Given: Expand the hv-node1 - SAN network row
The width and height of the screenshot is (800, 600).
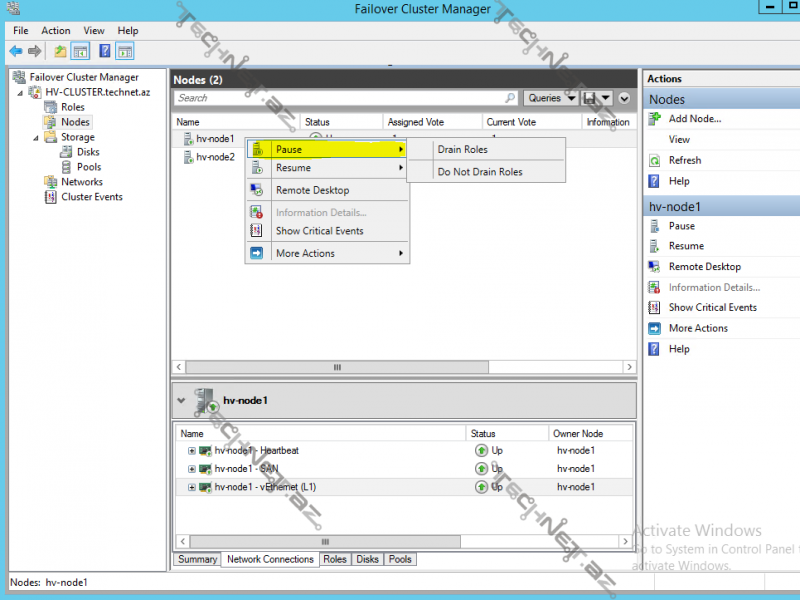Looking at the screenshot, I should (x=191, y=469).
